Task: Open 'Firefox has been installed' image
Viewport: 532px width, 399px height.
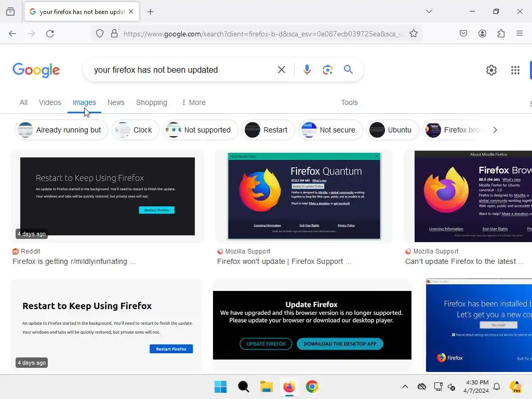Action: tap(478, 325)
